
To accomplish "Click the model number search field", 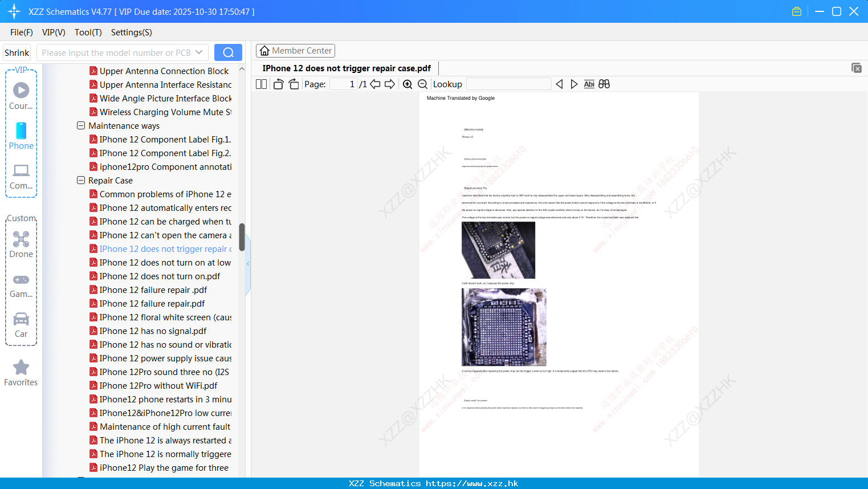I will (x=116, y=52).
